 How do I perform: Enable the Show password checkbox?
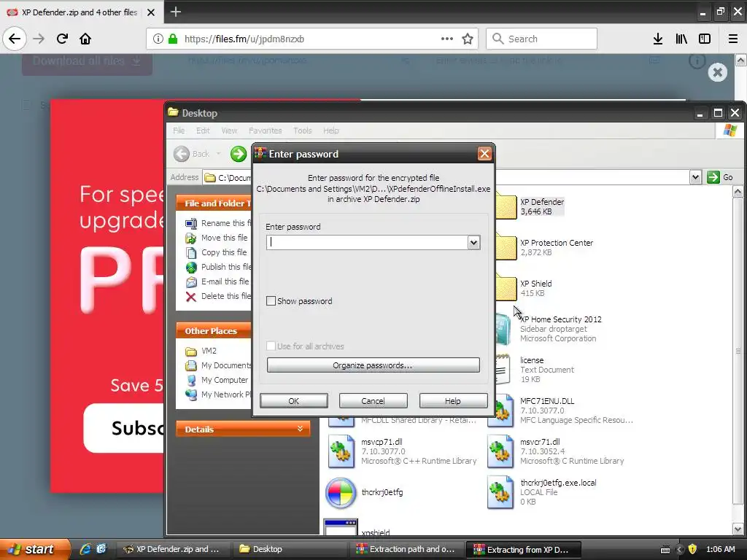(x=271, y=301)
